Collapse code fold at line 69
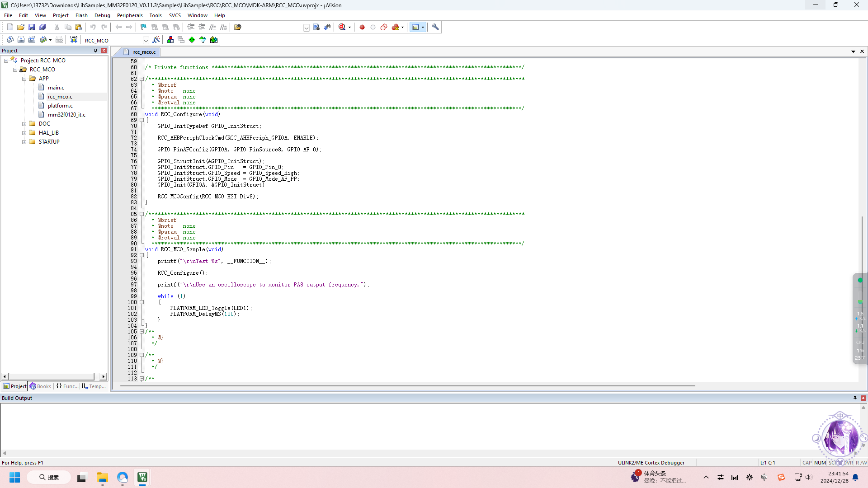868x488 pixels. 142,120
